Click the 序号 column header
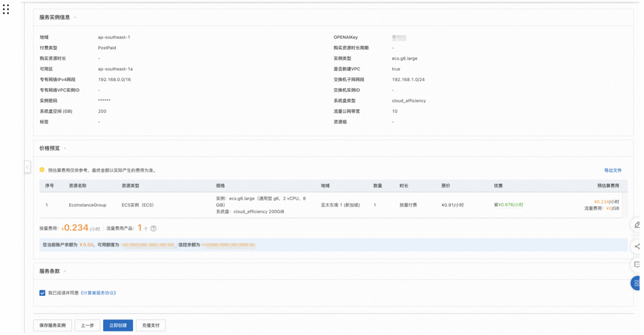644x335 pixels. tap(50, 186)
